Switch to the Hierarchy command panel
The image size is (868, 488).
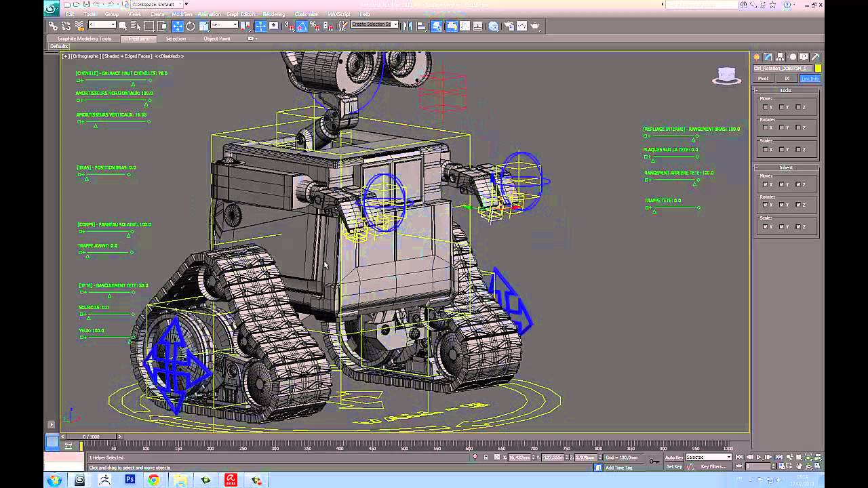tap(781, 57)
